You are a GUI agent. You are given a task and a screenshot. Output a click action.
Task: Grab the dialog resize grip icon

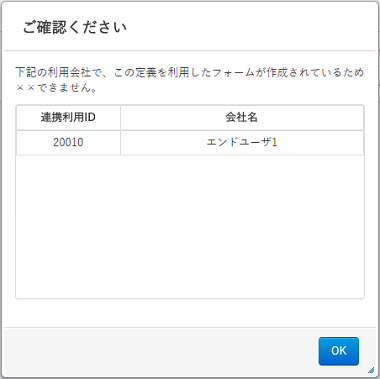click(371, 370)
